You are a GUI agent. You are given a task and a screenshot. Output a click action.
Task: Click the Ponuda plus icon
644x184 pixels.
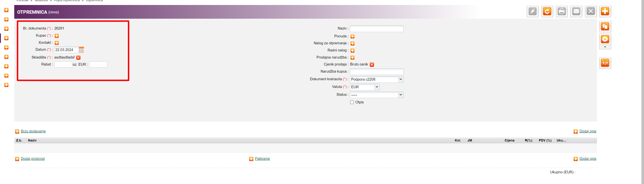click(x=352, y=36)
